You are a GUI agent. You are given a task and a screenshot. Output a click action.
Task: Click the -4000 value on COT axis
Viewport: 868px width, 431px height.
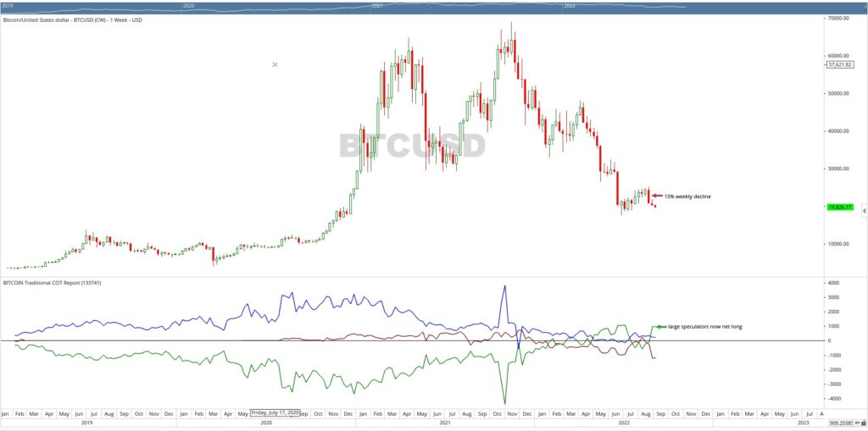coord(835,398)
